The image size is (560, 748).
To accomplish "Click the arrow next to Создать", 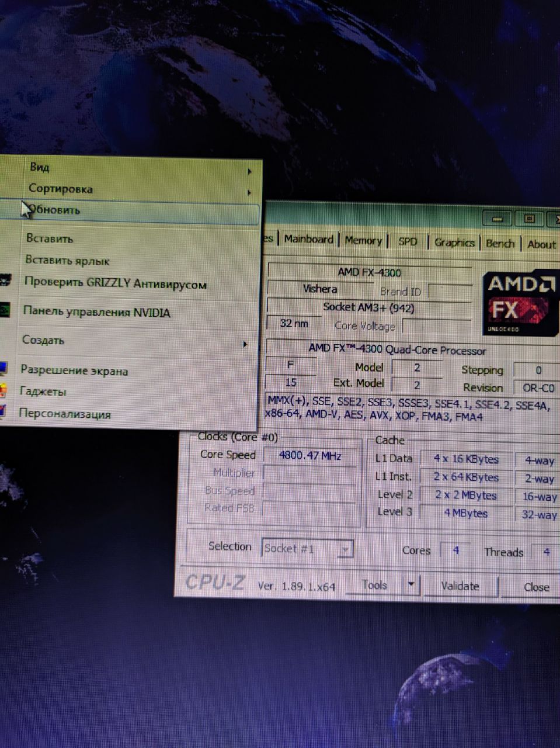I will pyautogui.click(x=245, y=344).
